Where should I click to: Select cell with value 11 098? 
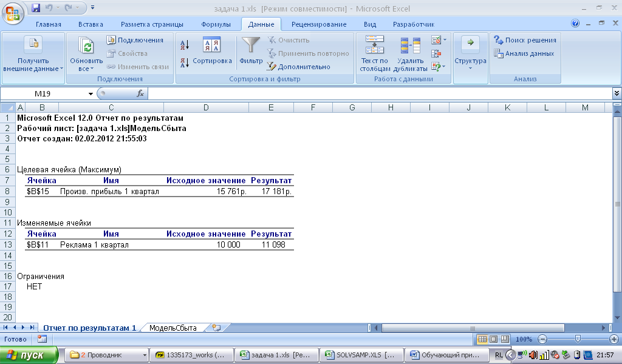coord(272,244)
